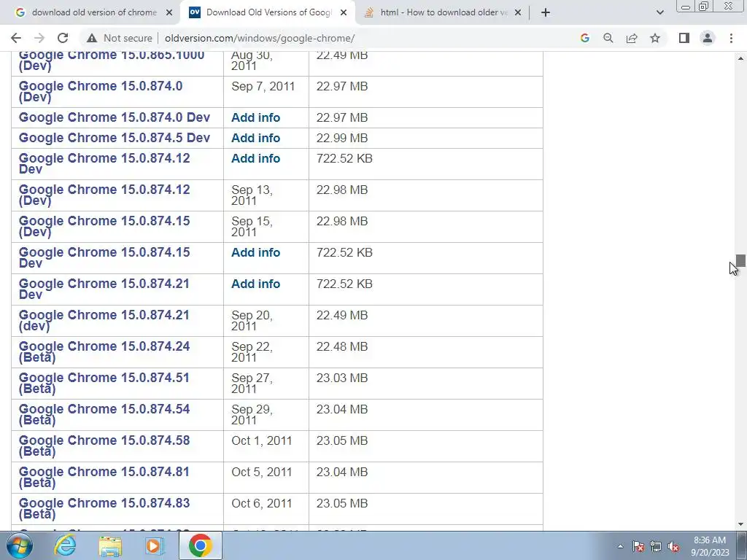The width and height of the screenshot is (747, 560).
Task: Open Google Chrome 15.0.874.5 Dev link
Action: [x=115, y=138]
